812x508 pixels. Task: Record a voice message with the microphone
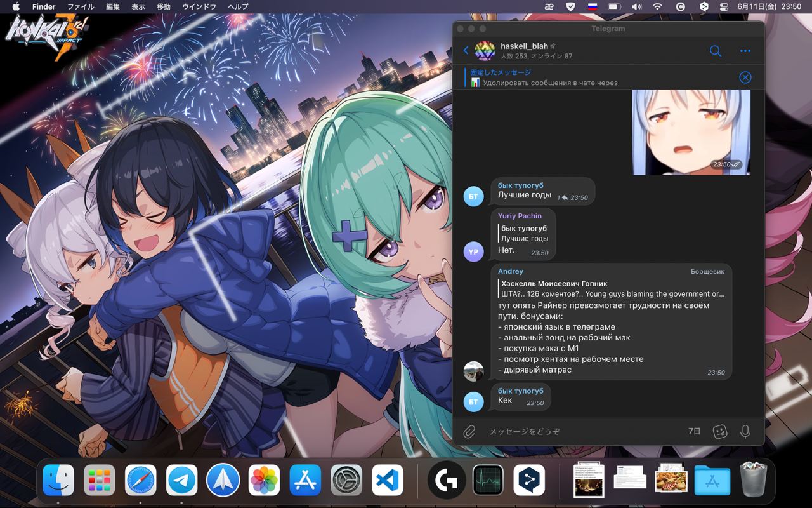coord(745,432)
